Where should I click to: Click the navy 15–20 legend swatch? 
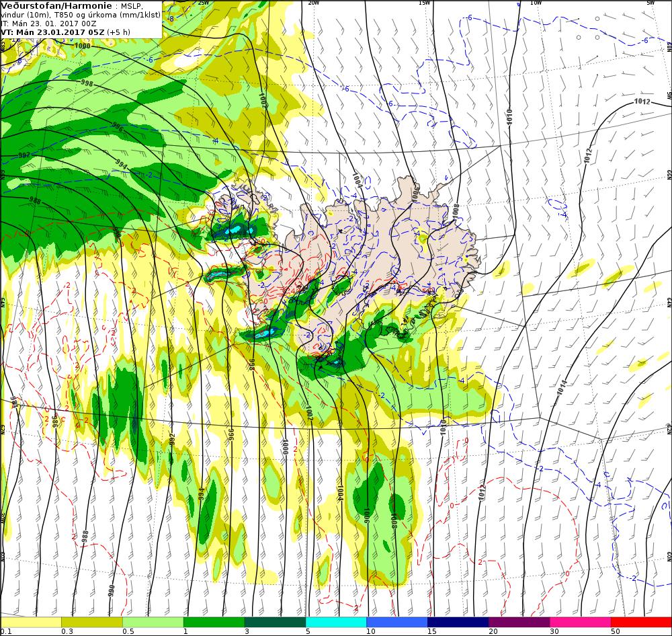[458, 622]
